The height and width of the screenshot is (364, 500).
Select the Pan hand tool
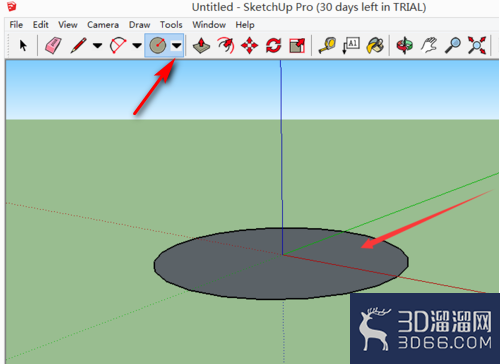[429, 45]
